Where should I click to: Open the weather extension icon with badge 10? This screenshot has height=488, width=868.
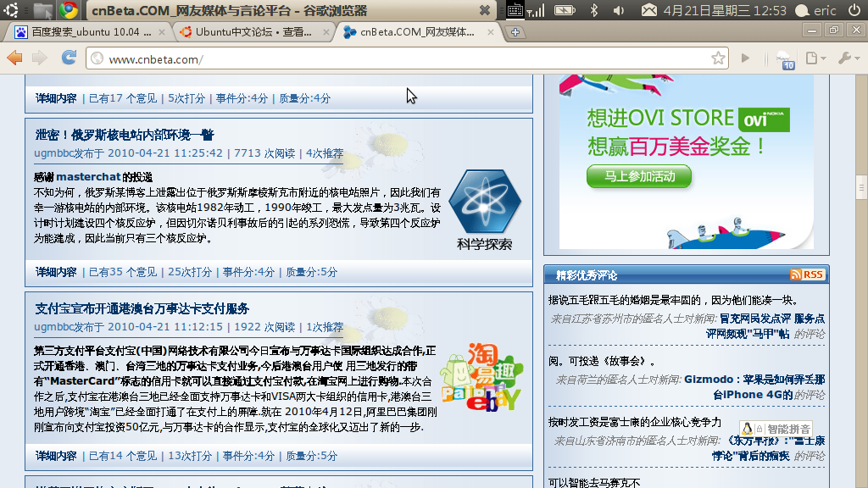tap(784, 59)
